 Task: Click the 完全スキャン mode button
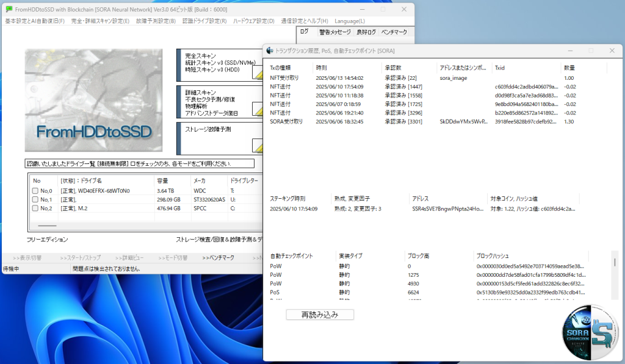tap(219, 65)
